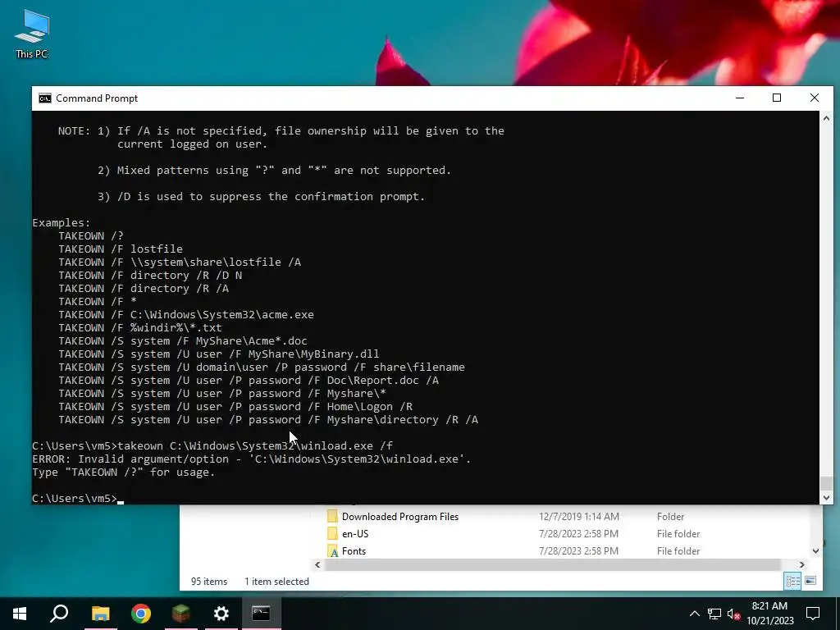The image size is (840, 630).
Task: Maximize the Command Prompt window
Action: [777, 98]
